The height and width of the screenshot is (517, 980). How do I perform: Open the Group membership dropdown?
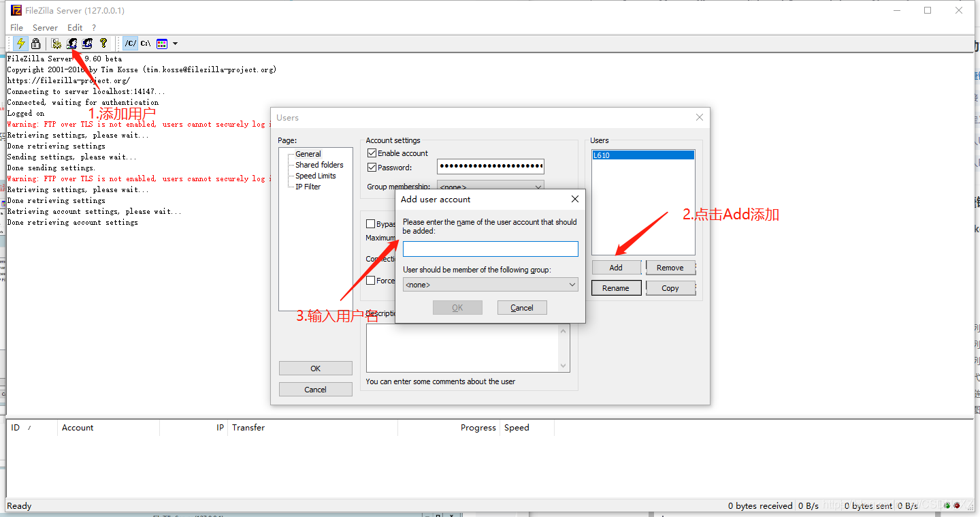[x=491, y=185]
